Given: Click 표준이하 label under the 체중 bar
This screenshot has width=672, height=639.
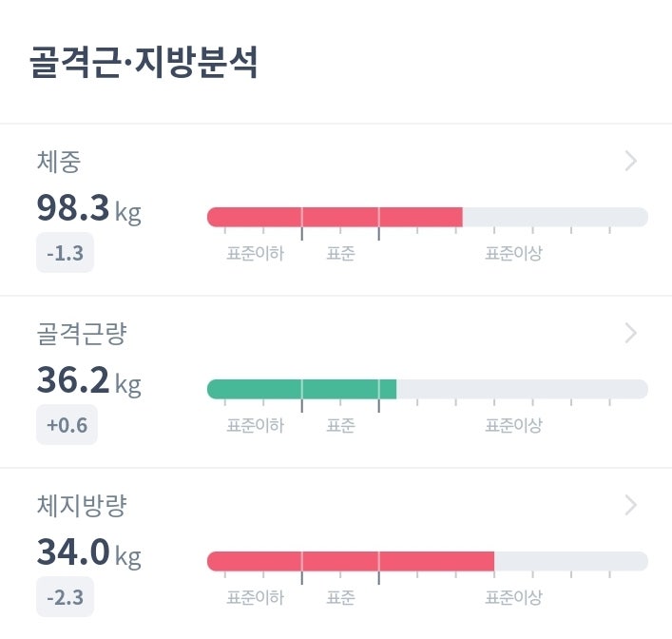Looking at the screenshot, I should tap(255, 254).
